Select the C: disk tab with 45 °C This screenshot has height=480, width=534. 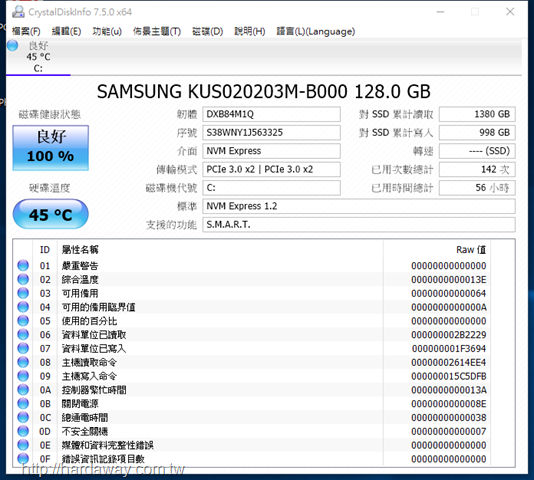point(38,57)
